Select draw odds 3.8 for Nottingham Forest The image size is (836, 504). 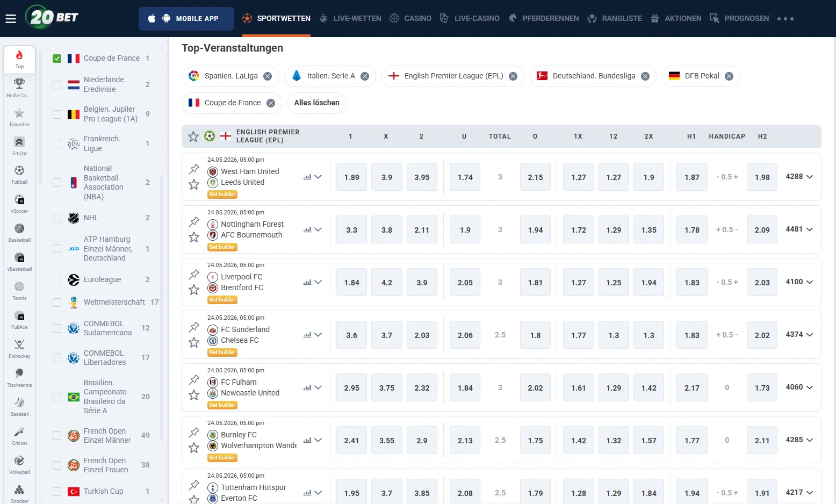[387, 230]
